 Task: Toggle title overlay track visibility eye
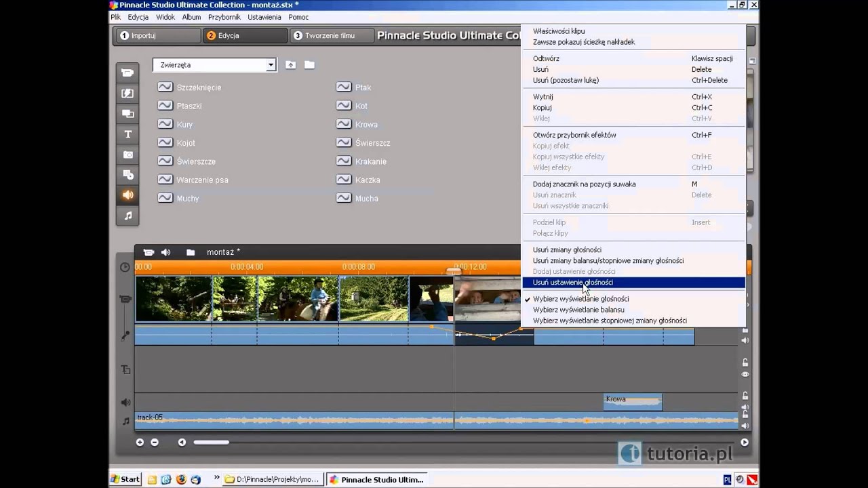745,374
